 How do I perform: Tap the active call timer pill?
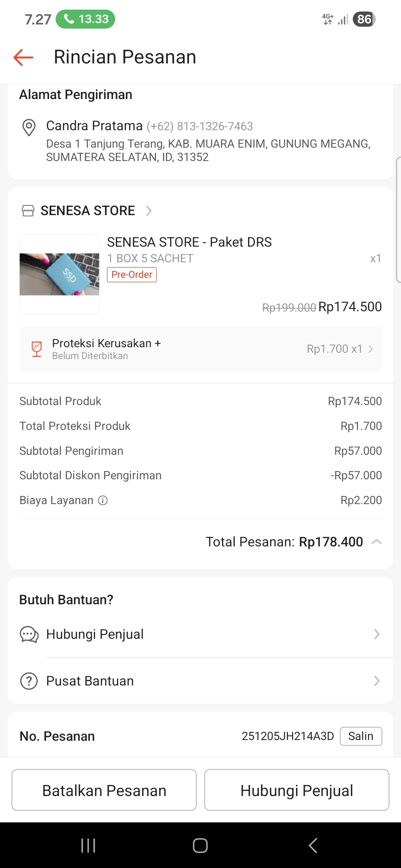point(85,19)
